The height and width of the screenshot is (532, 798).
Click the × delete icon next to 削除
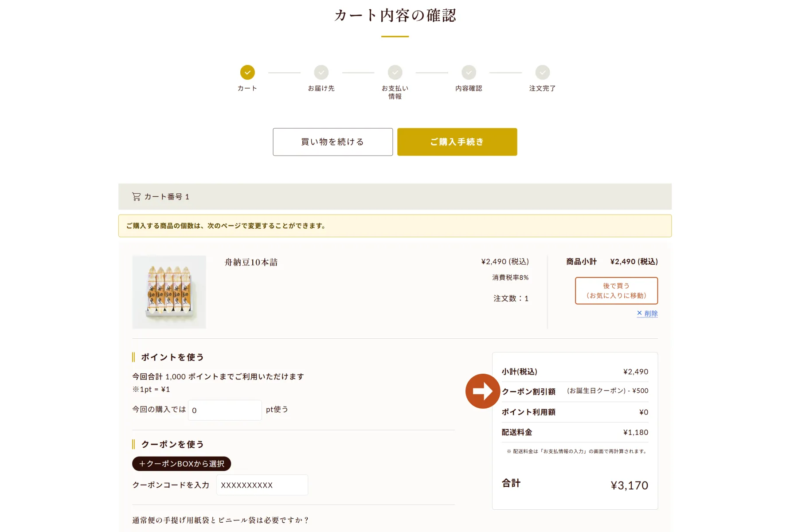639,313
